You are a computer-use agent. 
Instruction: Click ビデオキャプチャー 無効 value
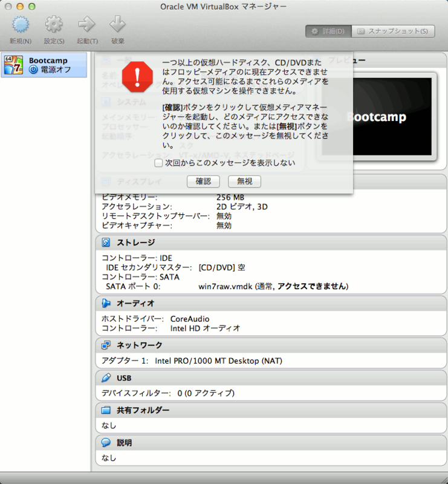point(224,226)
